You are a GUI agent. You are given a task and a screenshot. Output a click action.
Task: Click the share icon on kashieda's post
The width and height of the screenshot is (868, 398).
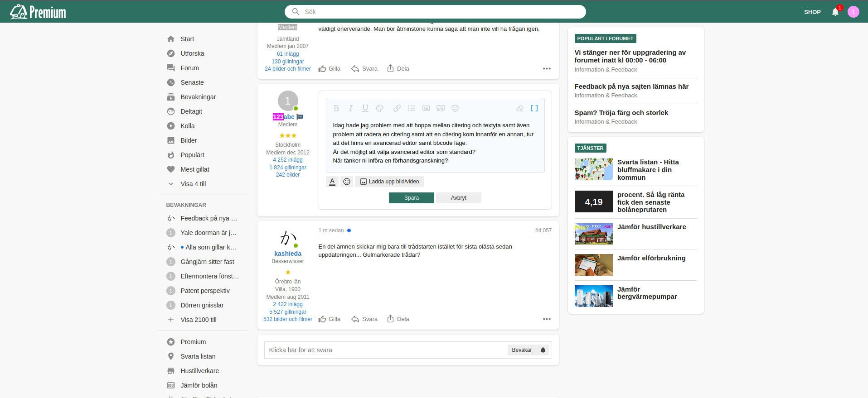click(x=391, y=319)
